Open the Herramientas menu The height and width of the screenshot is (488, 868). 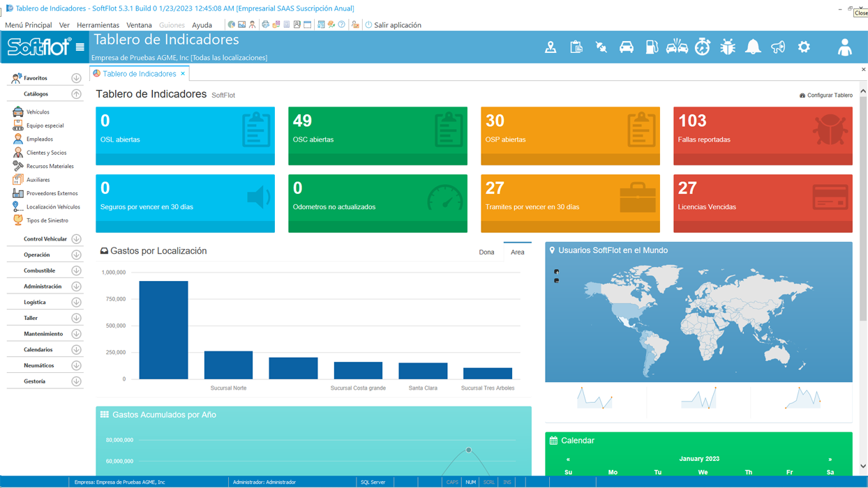coord(98,25)
